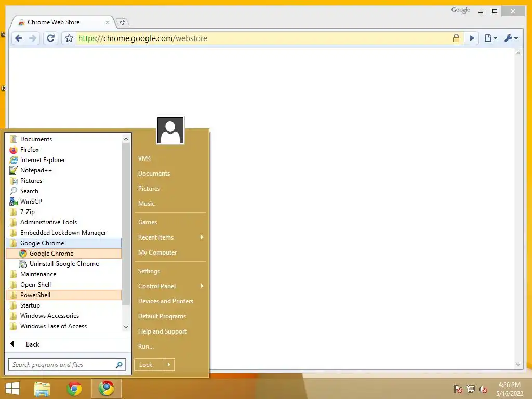Open Pictures folder in programs list
The width and height of the screenshot is (532, 399).
(x=64, y=181)
